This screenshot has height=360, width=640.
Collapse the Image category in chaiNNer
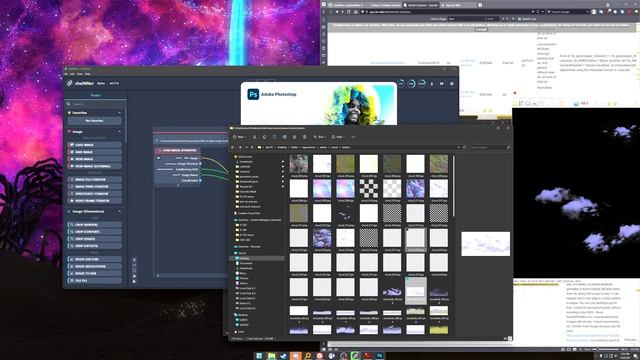(119, 132)
